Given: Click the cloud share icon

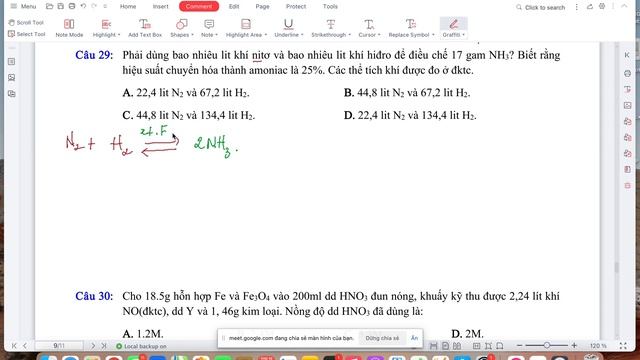Looking at the screenshot, I should [590, 7].
